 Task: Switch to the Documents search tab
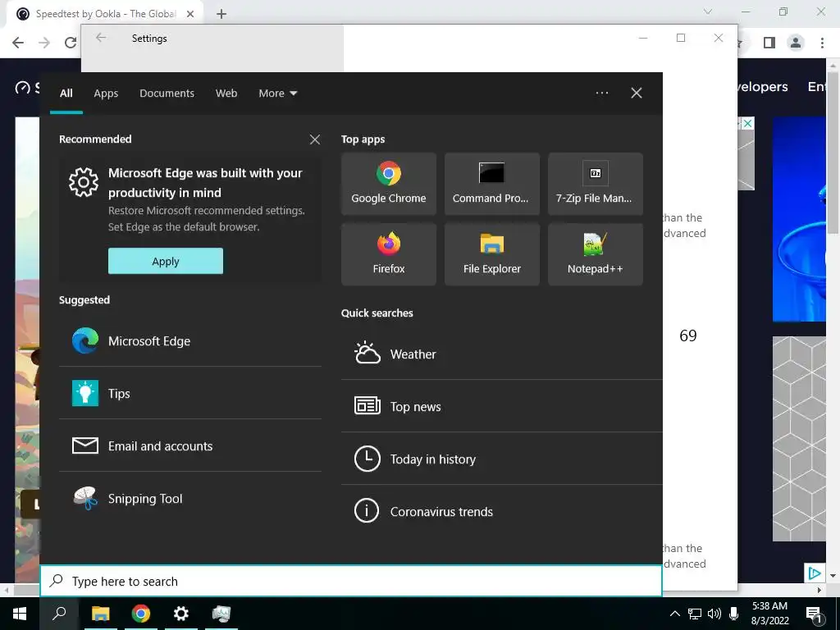click(167, 94)
